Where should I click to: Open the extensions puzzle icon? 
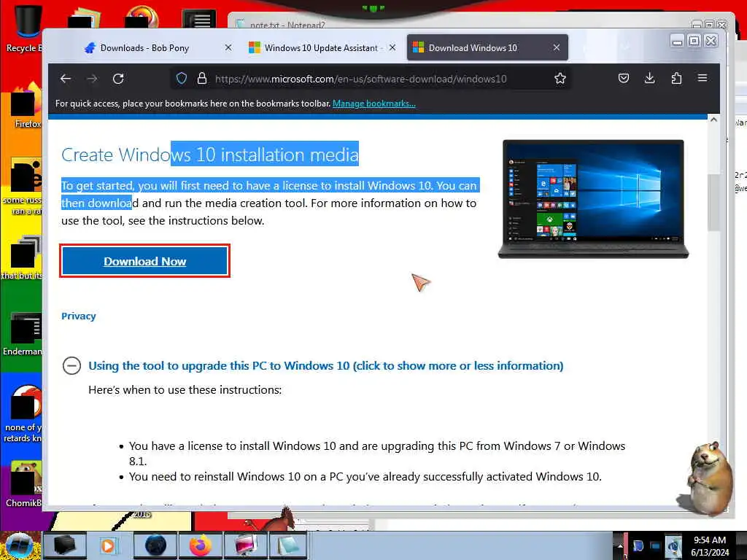click(676, 78)
